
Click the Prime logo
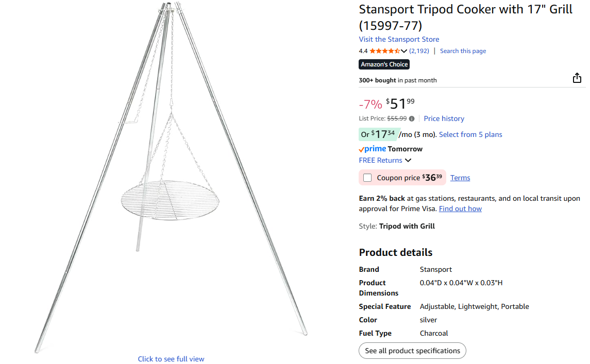point(373,149)
